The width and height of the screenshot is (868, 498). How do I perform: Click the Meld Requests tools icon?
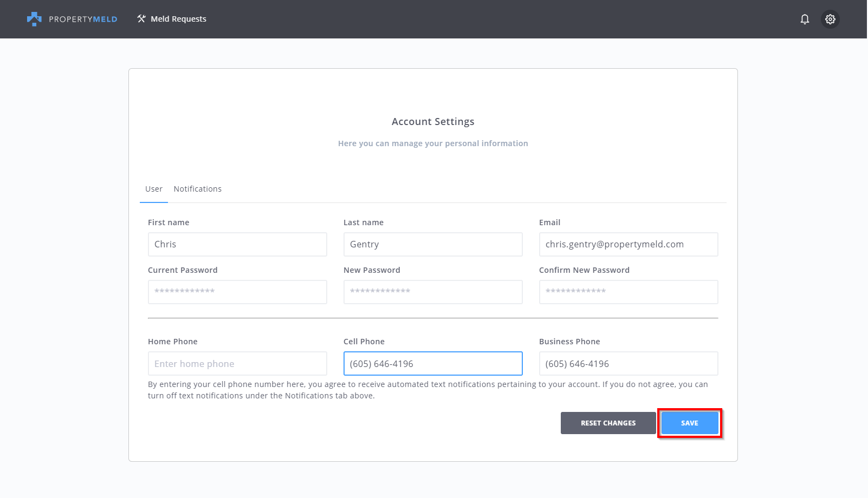[x=141, y=19]
